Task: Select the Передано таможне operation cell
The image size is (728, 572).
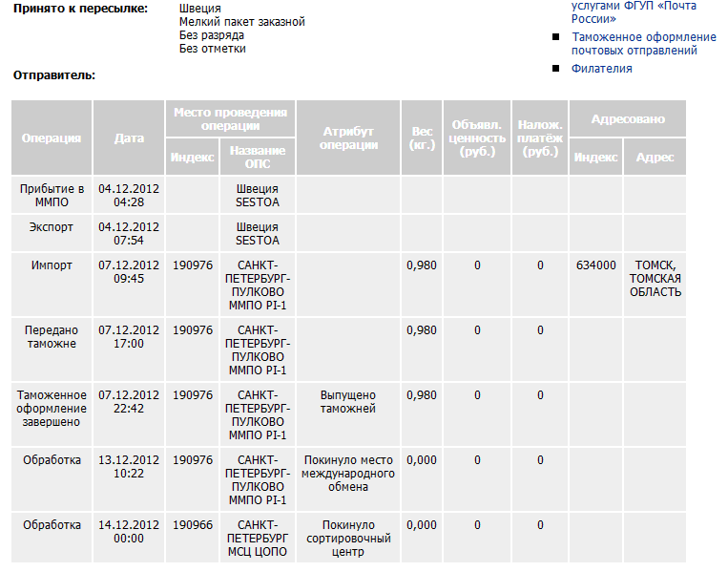Action: coord(52,337)
